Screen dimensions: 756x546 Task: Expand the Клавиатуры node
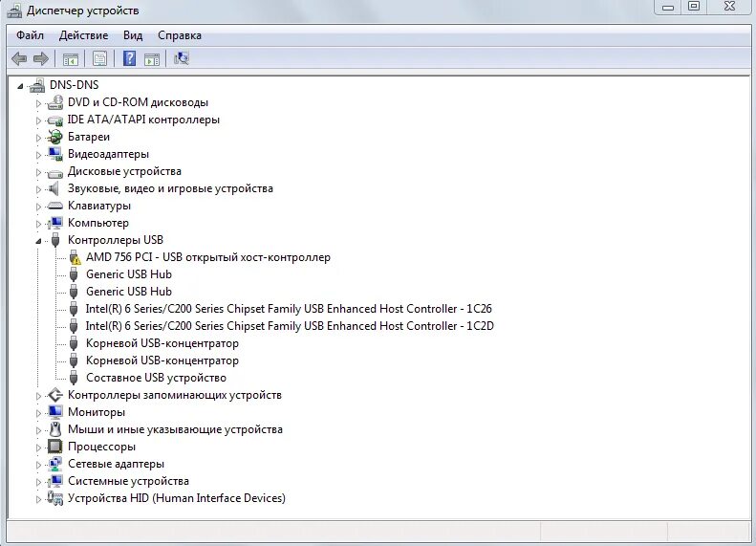pyautogui.click(x=38, y=207)
